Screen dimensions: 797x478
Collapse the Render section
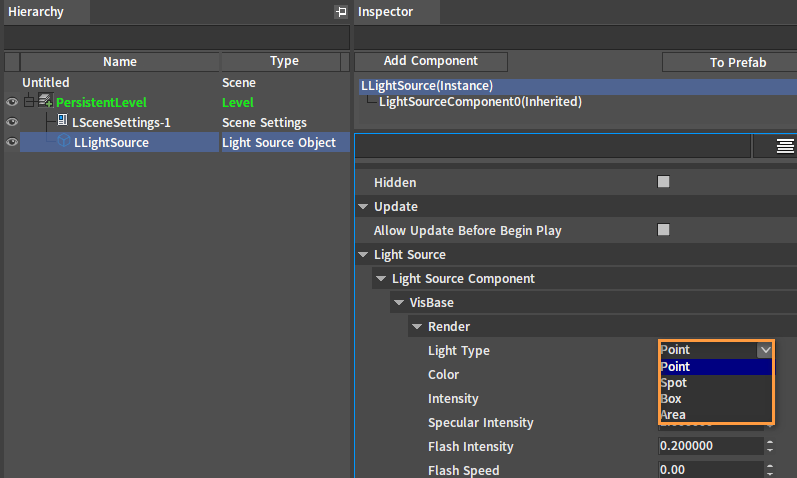point(418,327)
